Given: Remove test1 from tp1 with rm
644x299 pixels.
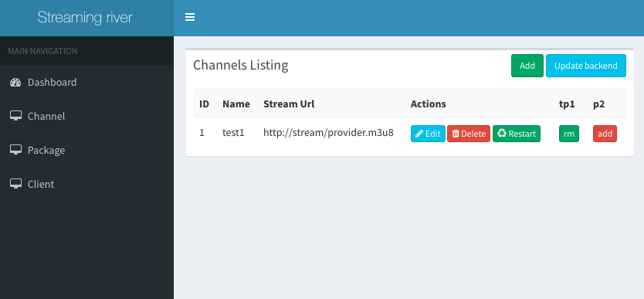Looking at the screenshot, I should (569, 134).
